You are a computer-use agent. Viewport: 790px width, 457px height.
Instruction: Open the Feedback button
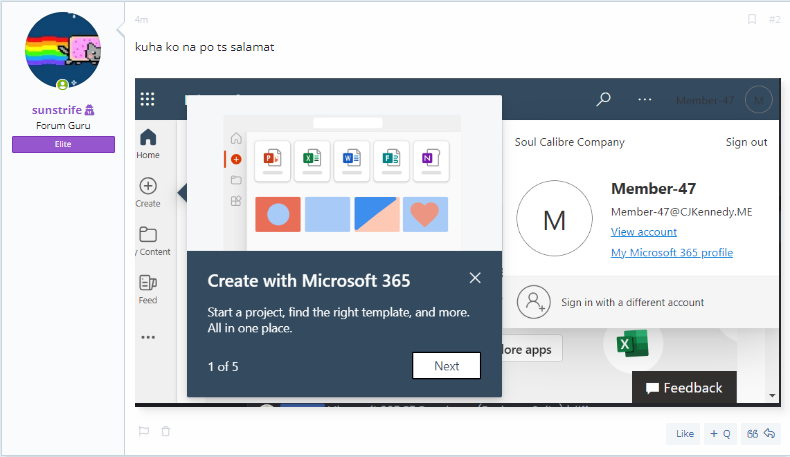point(684,387)
